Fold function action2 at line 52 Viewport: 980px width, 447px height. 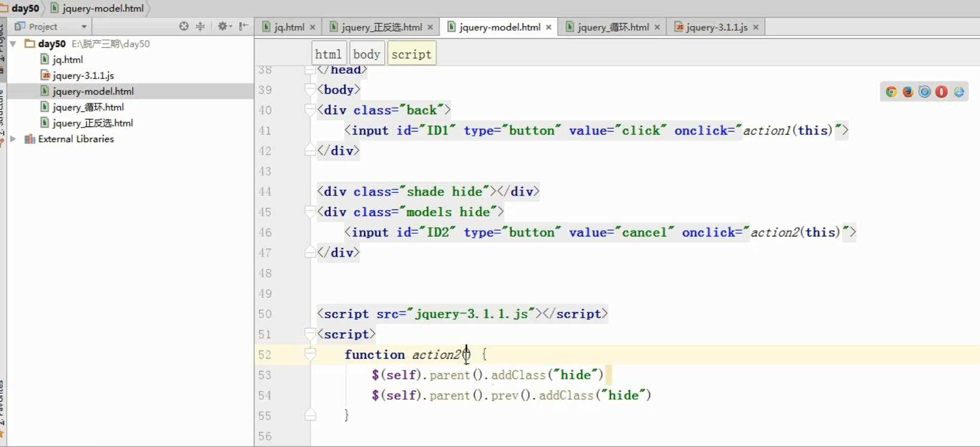[x=310, y=354]
